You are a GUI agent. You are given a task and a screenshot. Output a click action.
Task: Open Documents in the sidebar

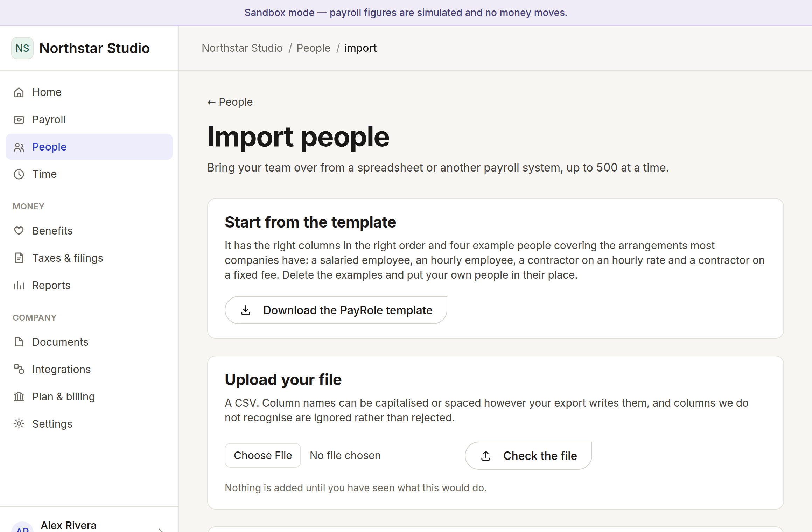coord(89,342)
